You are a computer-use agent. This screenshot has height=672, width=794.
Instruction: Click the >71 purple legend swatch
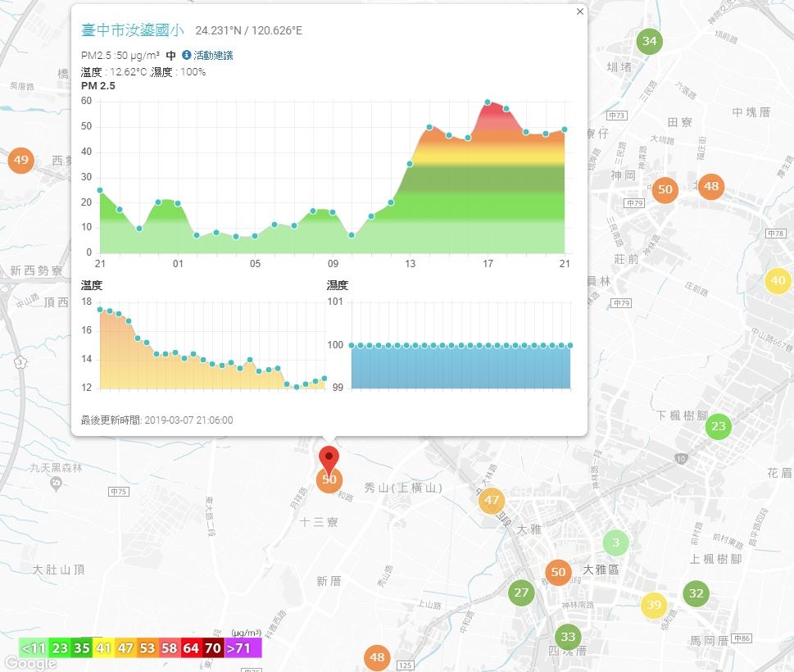click(243, 648)
